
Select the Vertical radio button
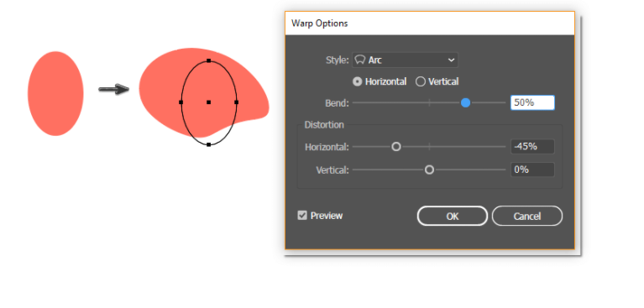coord(421,81)
